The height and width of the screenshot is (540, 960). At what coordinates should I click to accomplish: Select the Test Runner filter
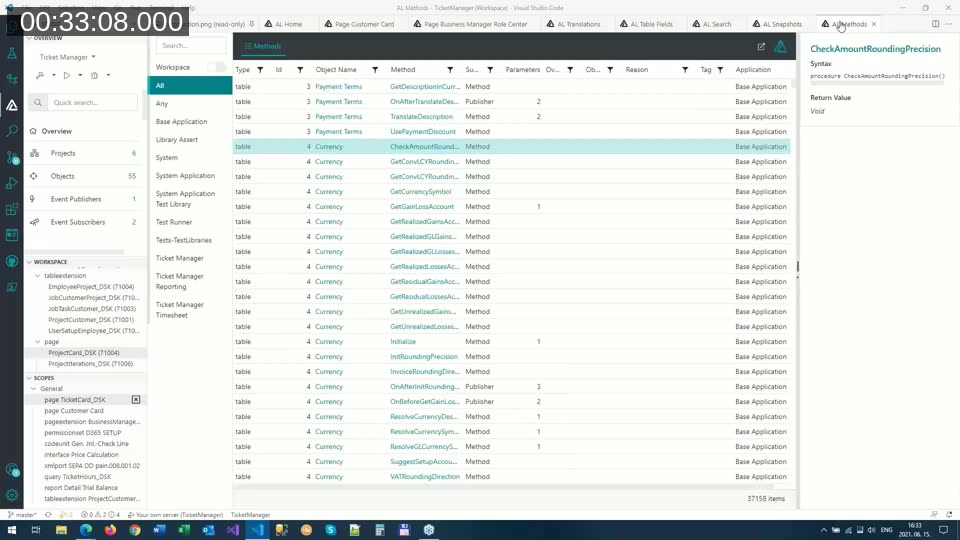pyautogui.click(x=174, y=222)
